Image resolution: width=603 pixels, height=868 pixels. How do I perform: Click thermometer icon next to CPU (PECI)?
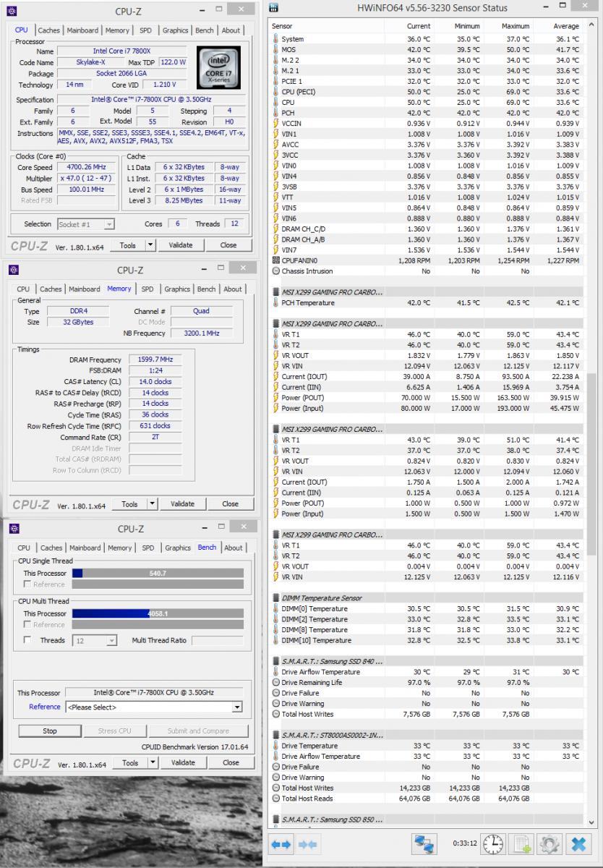coord(275,92)
